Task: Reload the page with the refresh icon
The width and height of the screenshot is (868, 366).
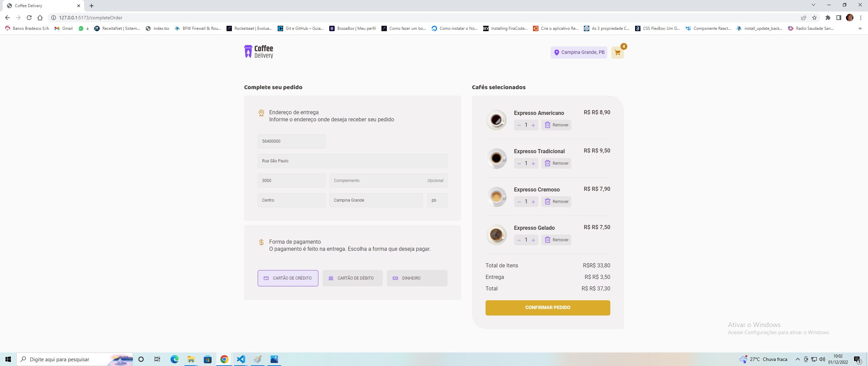Action: [x=29, y=18]
